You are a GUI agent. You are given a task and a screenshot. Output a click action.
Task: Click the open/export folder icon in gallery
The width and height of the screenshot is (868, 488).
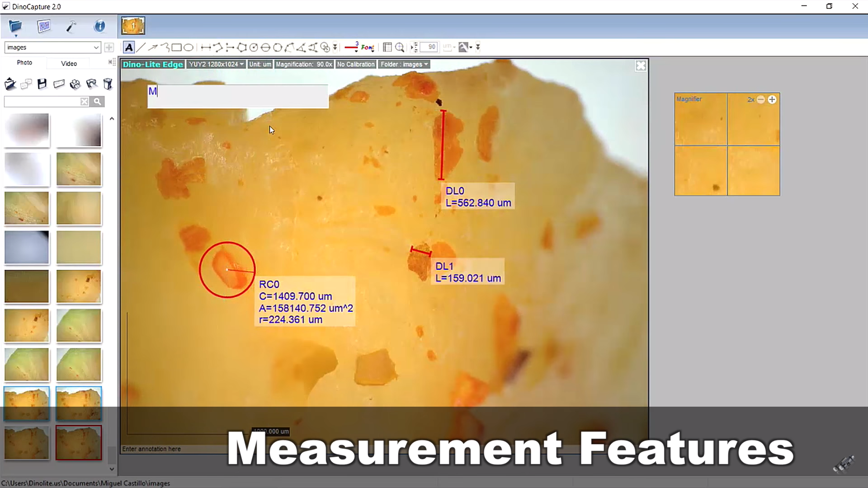click(10, 84)
